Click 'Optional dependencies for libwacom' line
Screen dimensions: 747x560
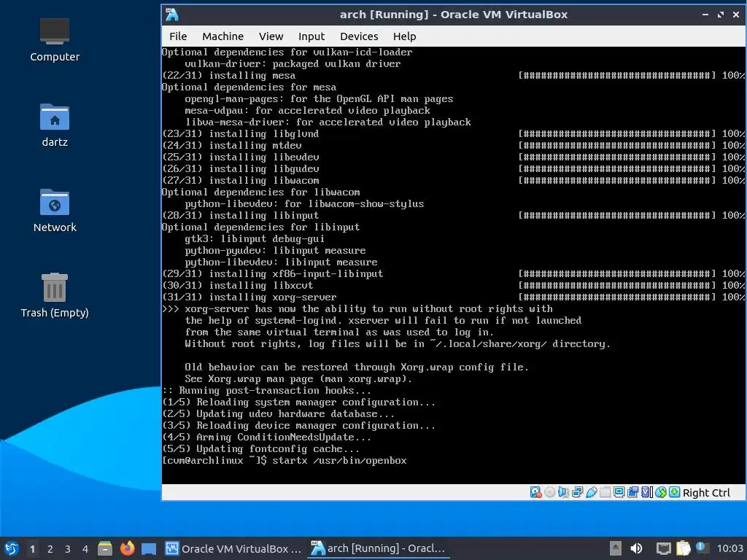click(x=260, y=192)
